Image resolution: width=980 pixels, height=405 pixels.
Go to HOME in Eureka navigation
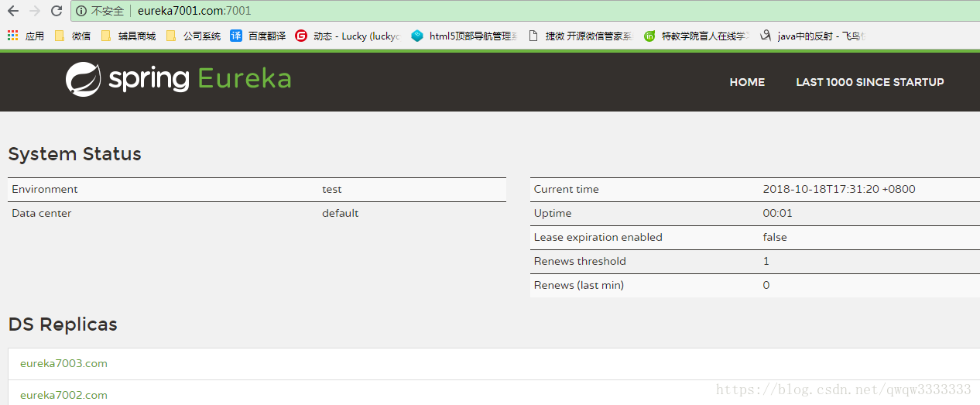pyautogui.click(x=747, y=82)
